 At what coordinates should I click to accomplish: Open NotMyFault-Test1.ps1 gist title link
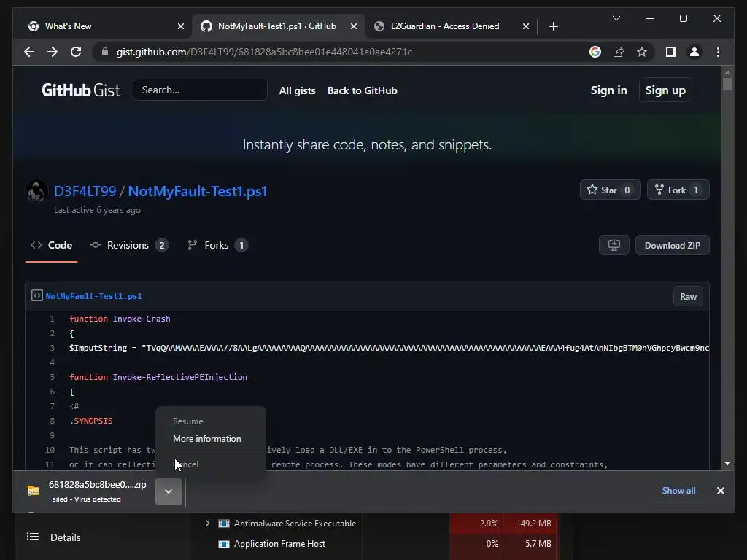pos(197,191)
